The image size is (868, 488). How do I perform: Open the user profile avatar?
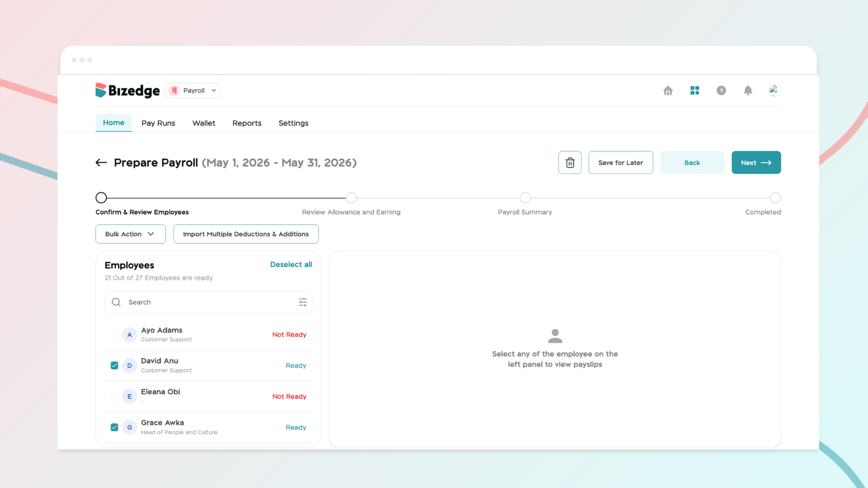(774, 90)
